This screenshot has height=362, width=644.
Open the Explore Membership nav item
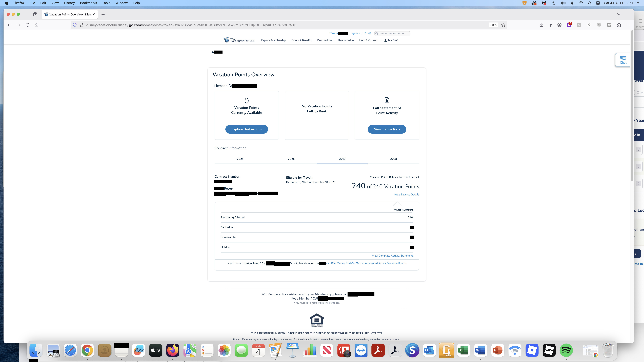click(273, 40)
